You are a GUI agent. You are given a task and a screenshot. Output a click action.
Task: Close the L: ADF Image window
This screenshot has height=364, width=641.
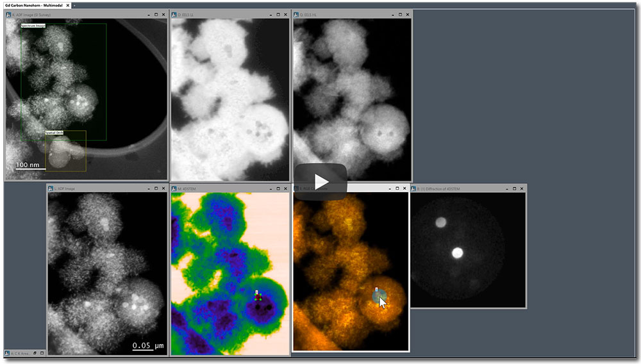[x=163, y=189]
